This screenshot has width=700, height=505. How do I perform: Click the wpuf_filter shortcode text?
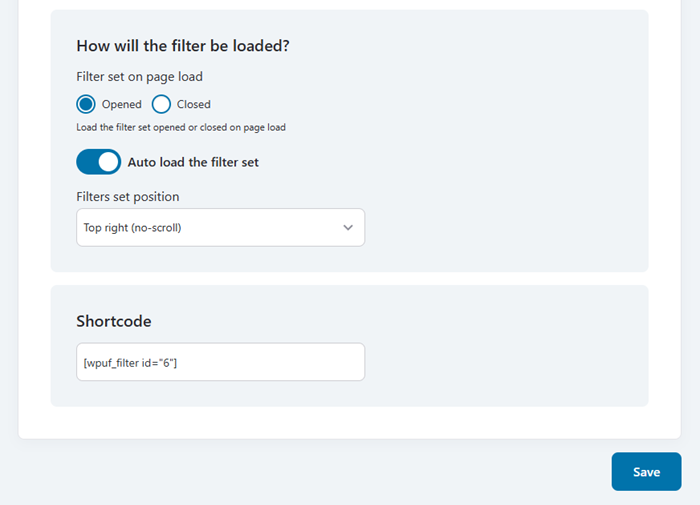(130, 362)
